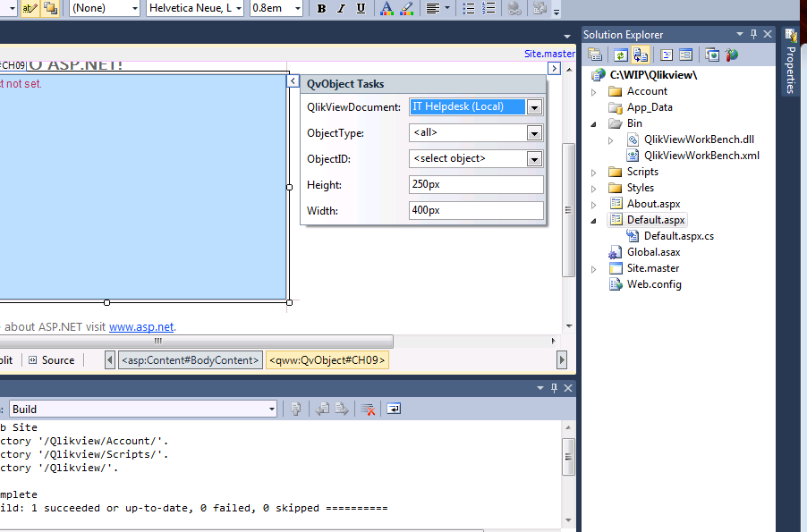
Task: Pin the Solution Explorer panel
Action: click(x=753, y=34)
